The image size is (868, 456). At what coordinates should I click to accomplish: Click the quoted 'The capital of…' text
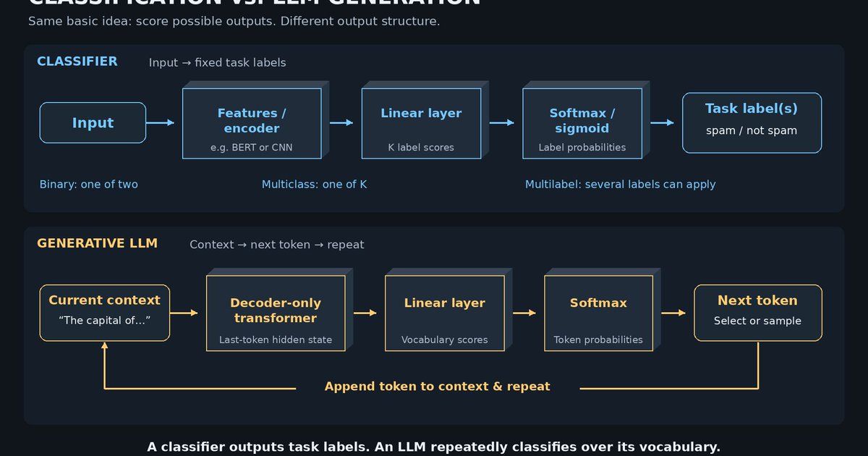105,321
